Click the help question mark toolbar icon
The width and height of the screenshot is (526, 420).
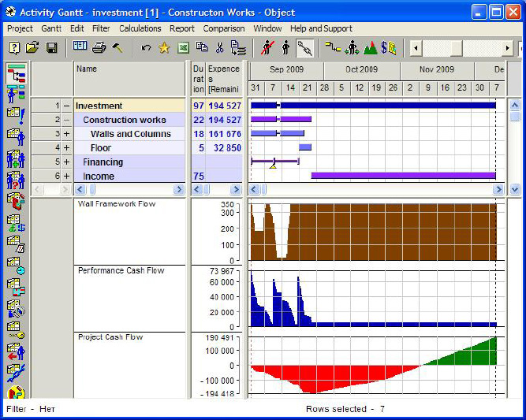pyautogui.click(x=13, y=48)
